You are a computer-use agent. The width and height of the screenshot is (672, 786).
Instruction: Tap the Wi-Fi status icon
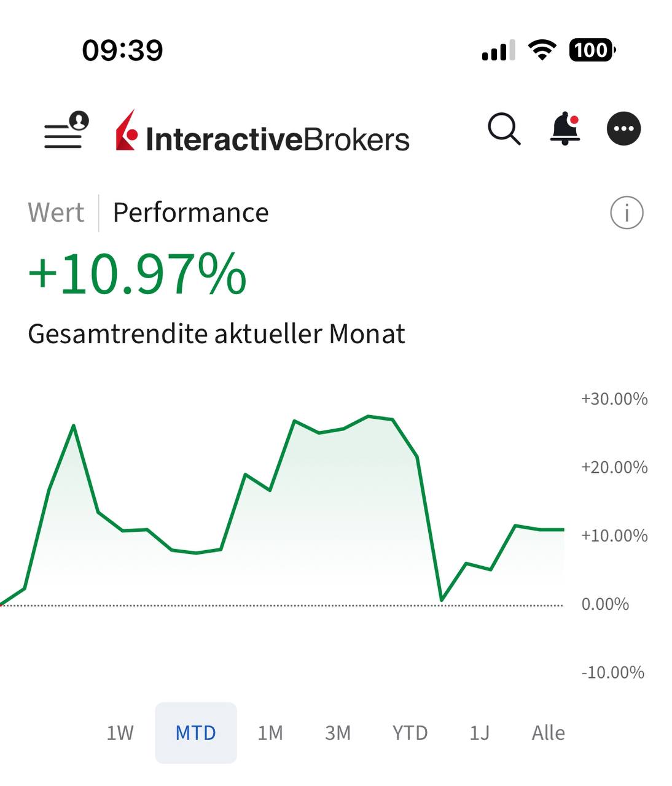pyautogui.click(x=541, y=50)
